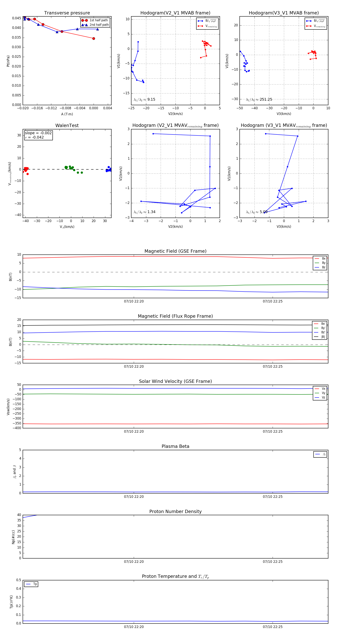Click the "VA(km/s)" axis label under WalenTest
This screenshot has height=644, width=351.
[67, 227]
